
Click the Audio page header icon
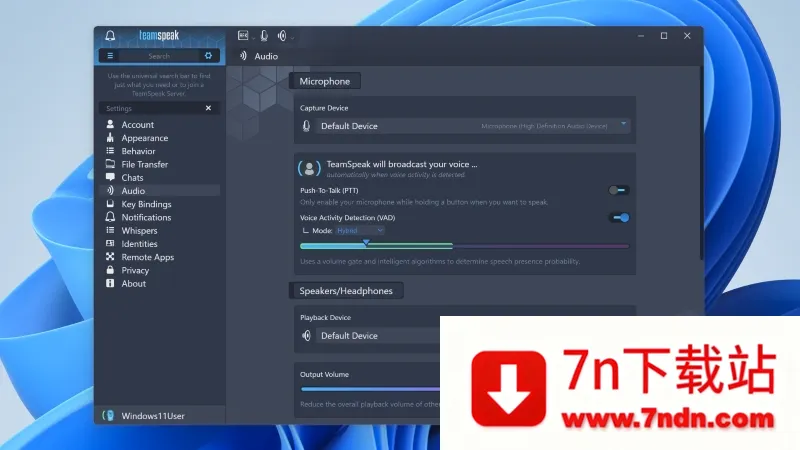tap(243, 56)
